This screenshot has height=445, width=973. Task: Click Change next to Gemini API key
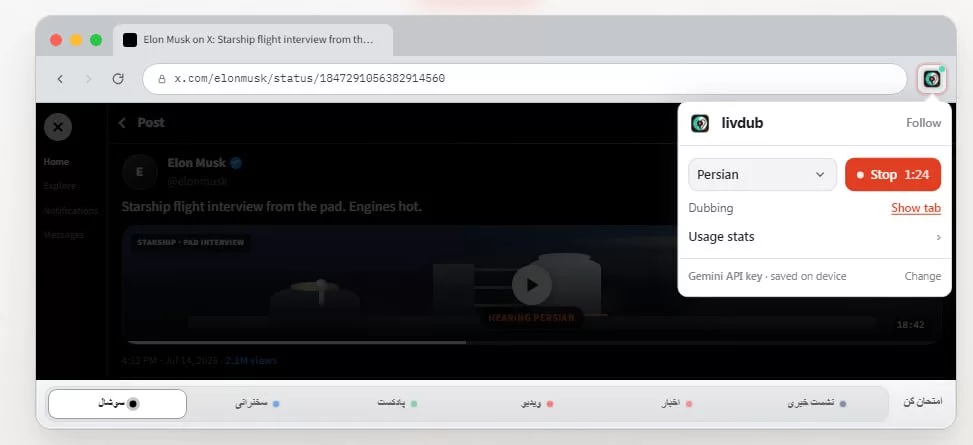tap(923, 276)
